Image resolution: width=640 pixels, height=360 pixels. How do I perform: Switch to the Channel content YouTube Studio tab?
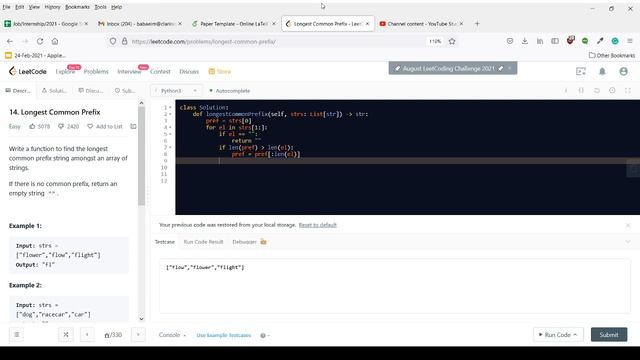(421, 24)
